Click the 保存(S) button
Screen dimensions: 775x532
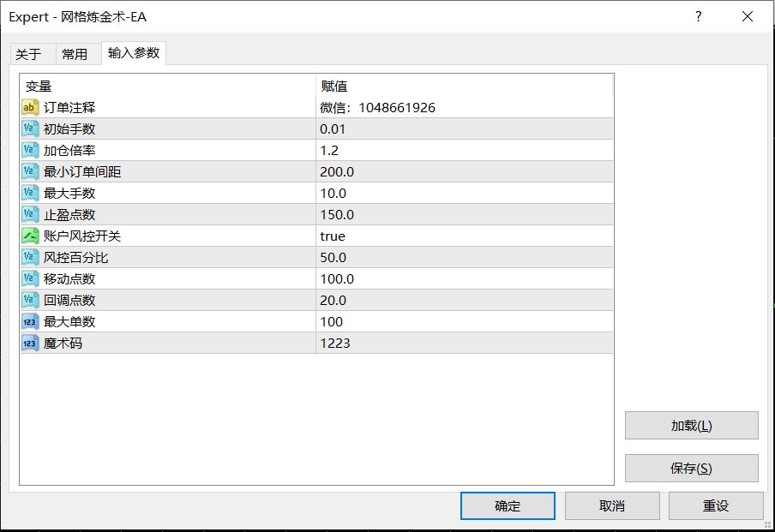(691, 469)
